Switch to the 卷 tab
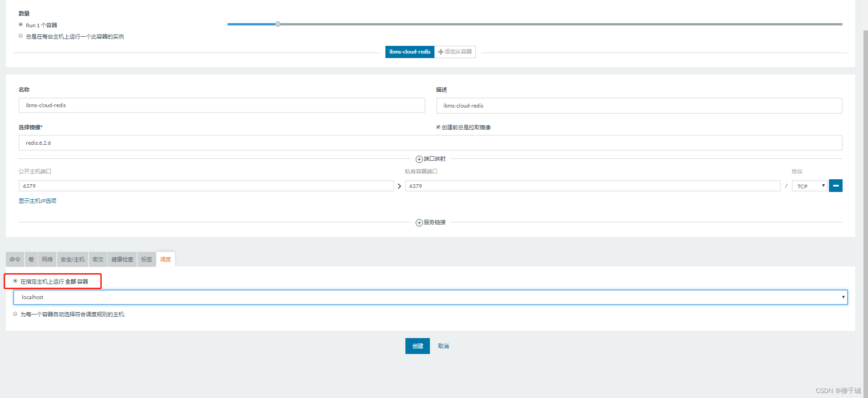868x398 pixels. (x=31, y=260)
